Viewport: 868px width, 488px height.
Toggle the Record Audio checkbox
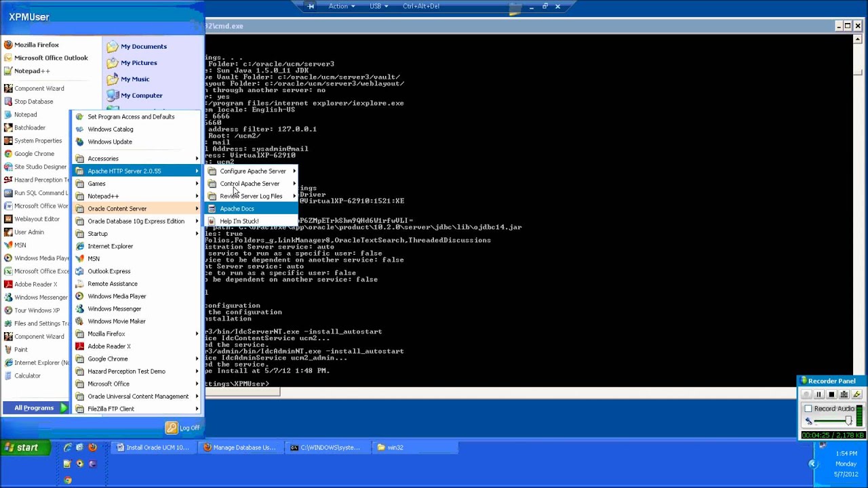tap(808, 409)
